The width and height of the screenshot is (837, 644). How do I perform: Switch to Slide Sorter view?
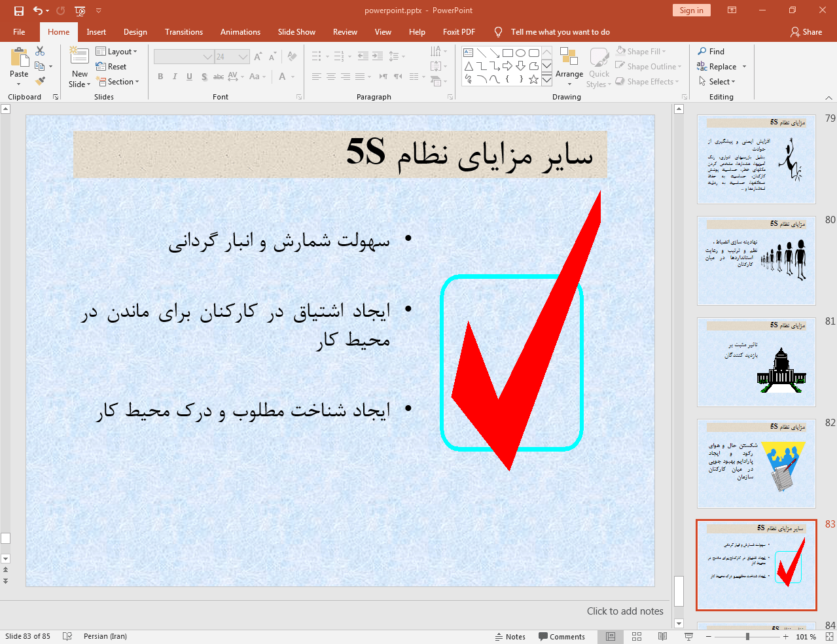coord(636,636)
